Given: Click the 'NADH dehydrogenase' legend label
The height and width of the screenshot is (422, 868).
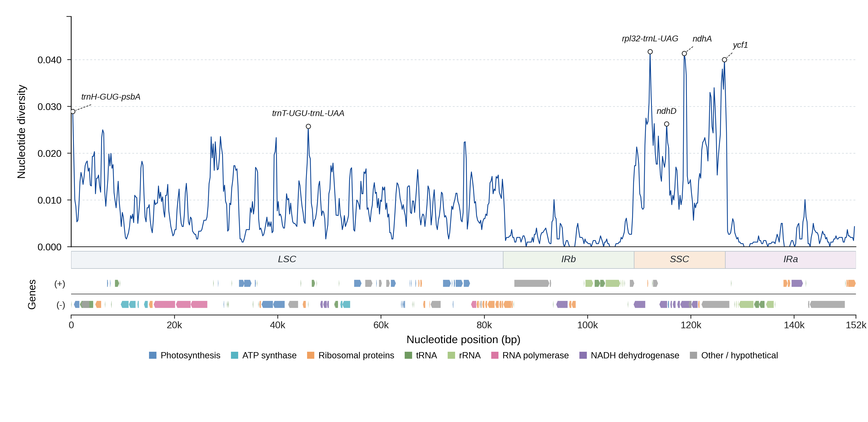Looking at the screenshot, I should point(635,355).
